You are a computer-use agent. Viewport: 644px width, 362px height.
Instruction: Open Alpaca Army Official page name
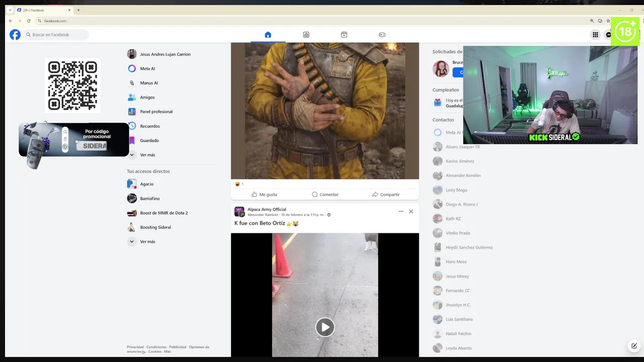[267, 209]
